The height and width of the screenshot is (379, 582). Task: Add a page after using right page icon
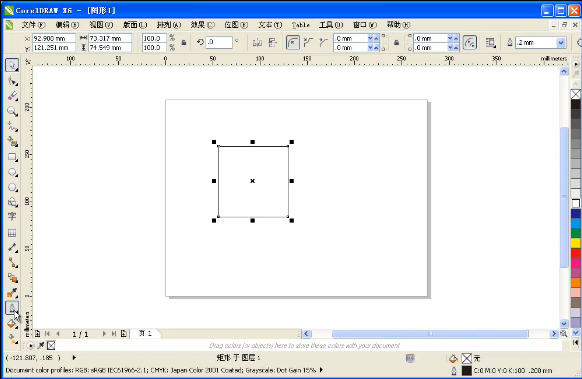[124, 334]
